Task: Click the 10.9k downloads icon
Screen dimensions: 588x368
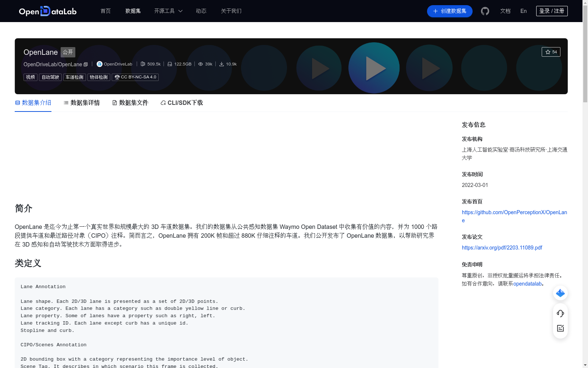Action: coord(222,64)
